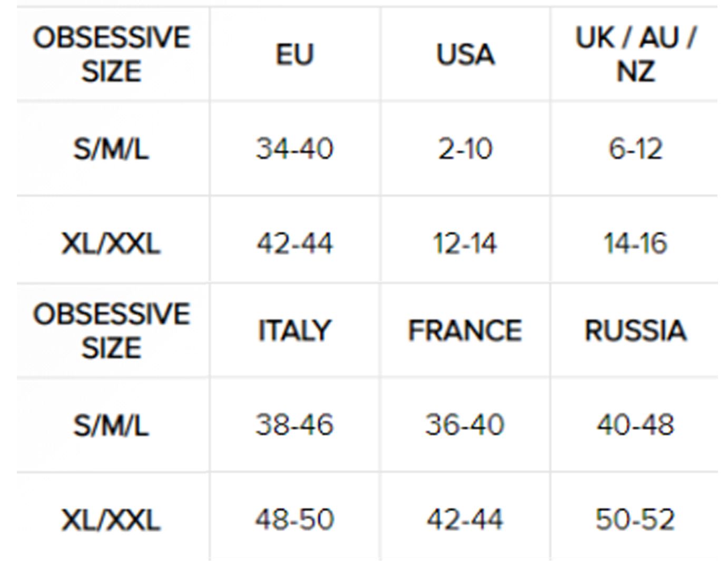Click the EU column header
The width and height of the screenshot is (728, 566).
(294, 54)
